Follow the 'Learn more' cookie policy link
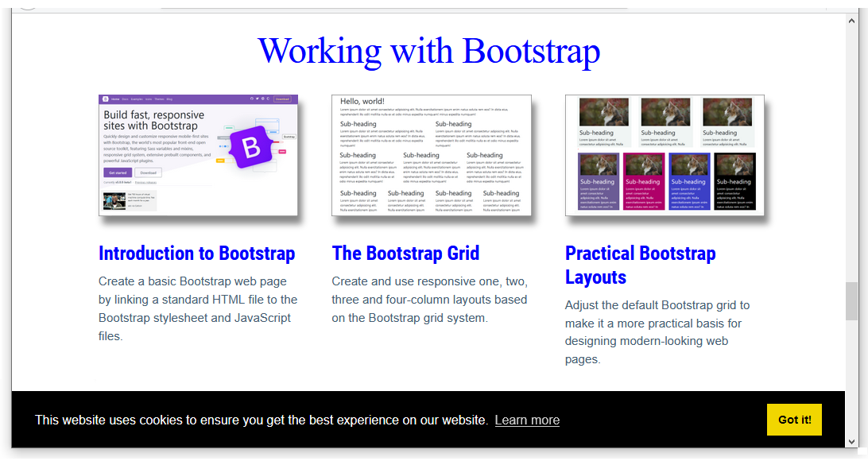Screen dimensions: 868x461 point(527,420)
